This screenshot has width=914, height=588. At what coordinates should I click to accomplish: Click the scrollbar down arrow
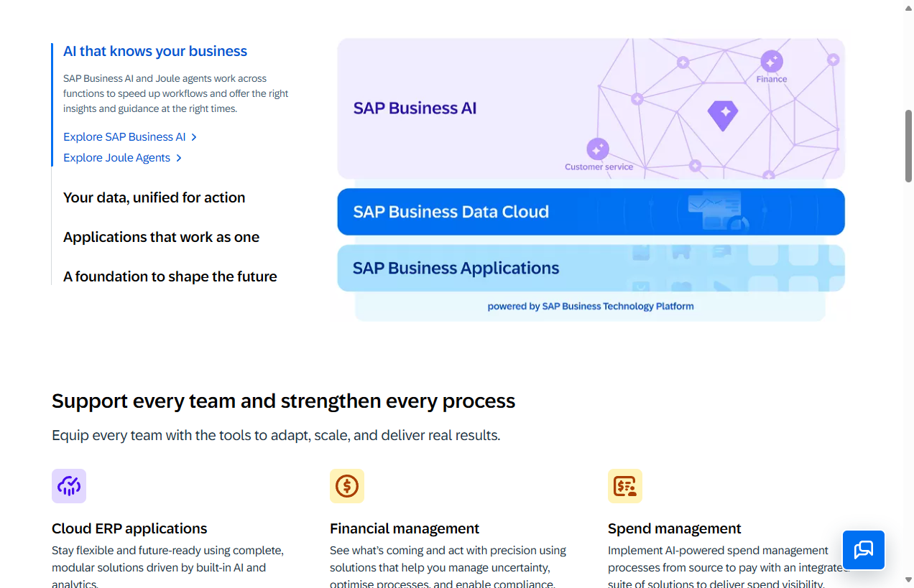pos(908,579)
